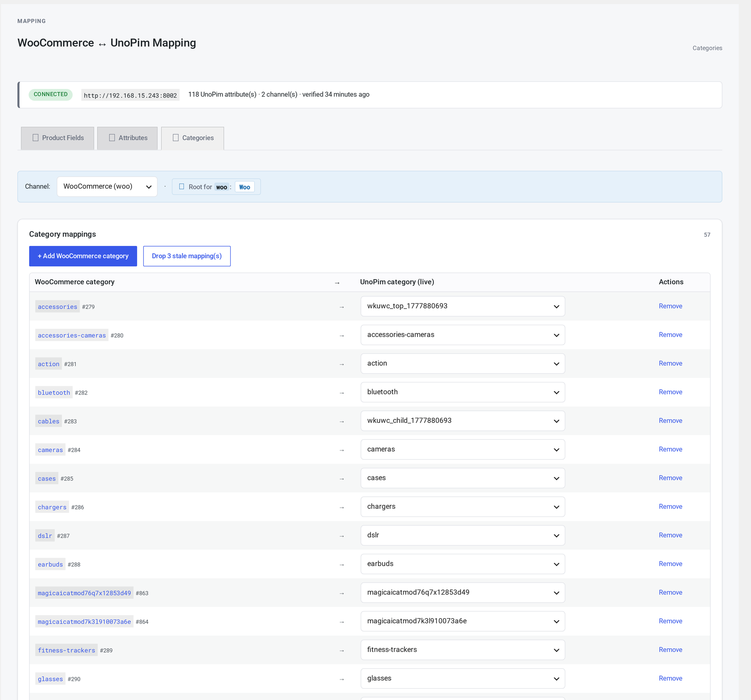Remove the earbuds mapping
Image resolution: width=751 pixels, height=700 pixels.
coord(670,564)
